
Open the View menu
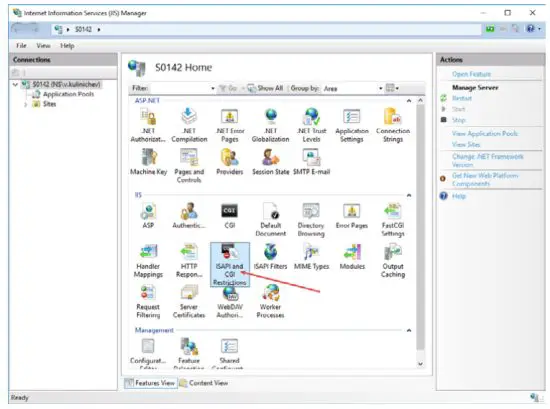(43, 46)
